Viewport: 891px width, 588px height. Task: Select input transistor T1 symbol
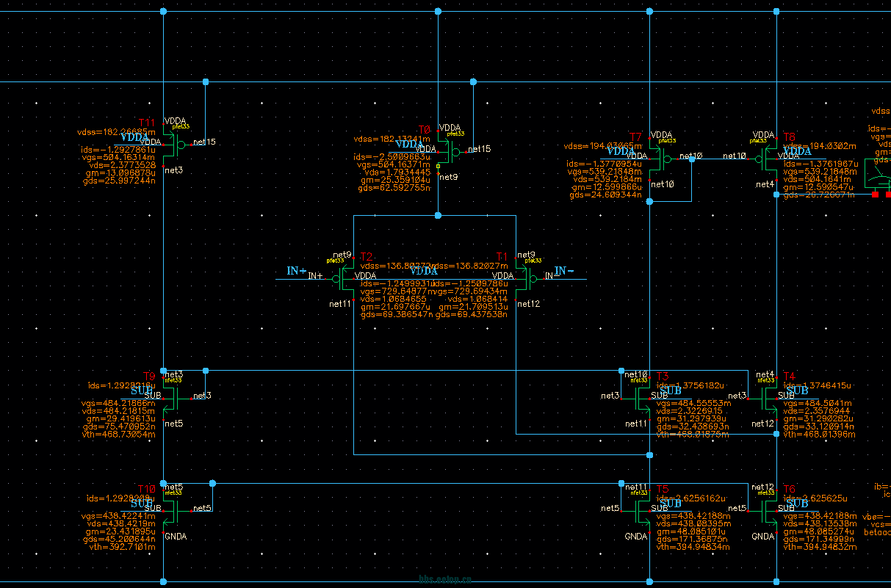(523, 280)
